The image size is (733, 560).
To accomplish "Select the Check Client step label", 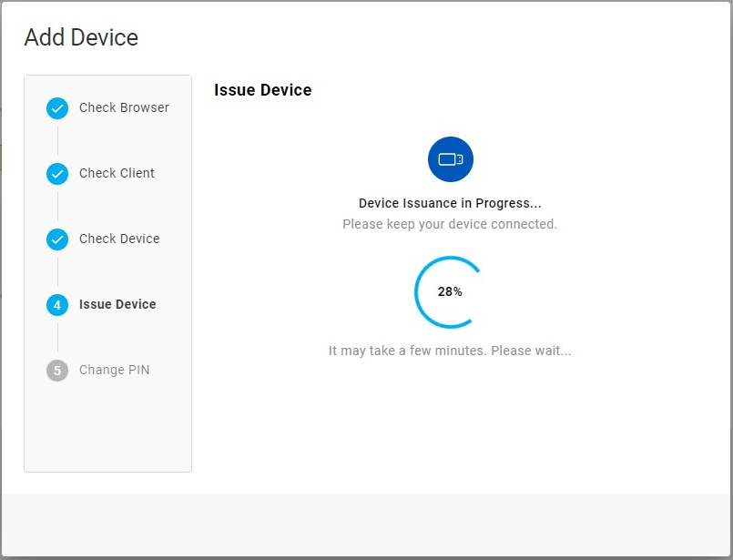I will coord(117,173).
